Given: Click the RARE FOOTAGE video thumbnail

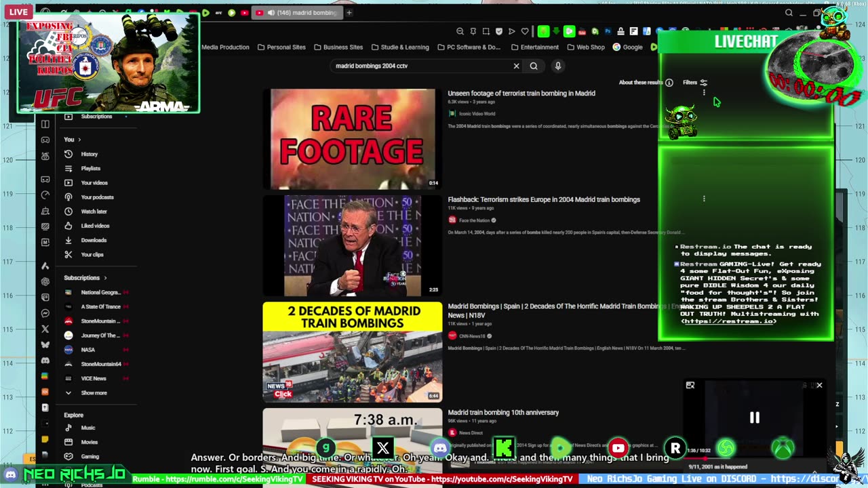Looking at the screenshot, I should pos(353,139).
